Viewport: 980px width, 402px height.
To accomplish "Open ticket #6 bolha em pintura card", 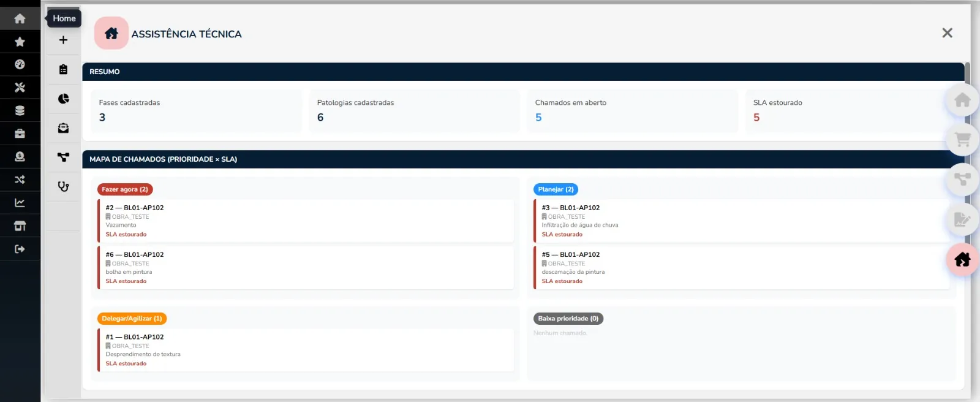I will 306,268.
